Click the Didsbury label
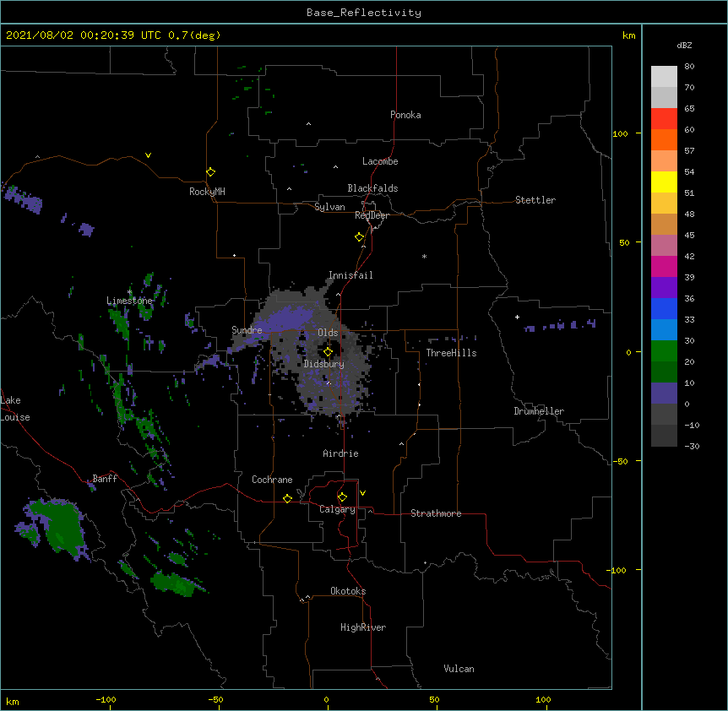This screenshot has width=728, height=711. 324,364
